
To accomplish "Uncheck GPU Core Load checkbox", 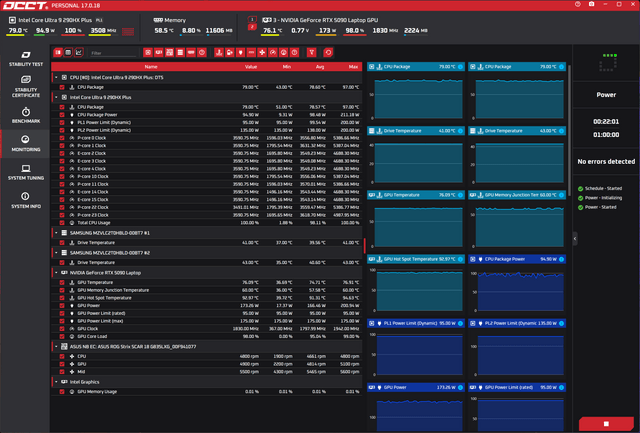I will (x=62, y=336).
